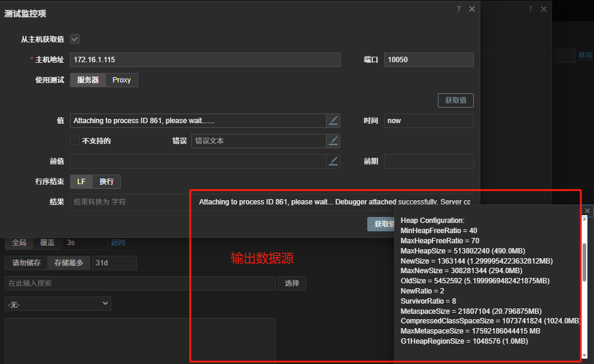Screen dimensions: 594x364
Task: Click into the 主机地址 input field
Action: pos(205,60)
